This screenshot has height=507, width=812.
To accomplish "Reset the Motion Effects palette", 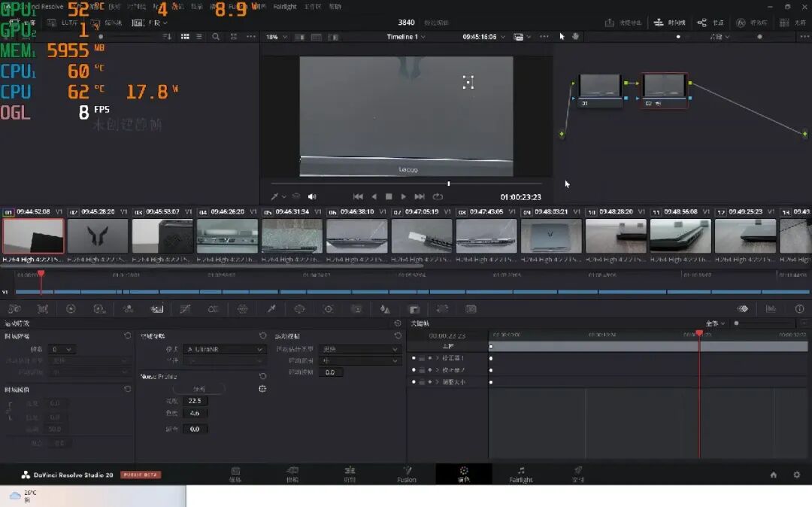I will (x=398, y=323).
